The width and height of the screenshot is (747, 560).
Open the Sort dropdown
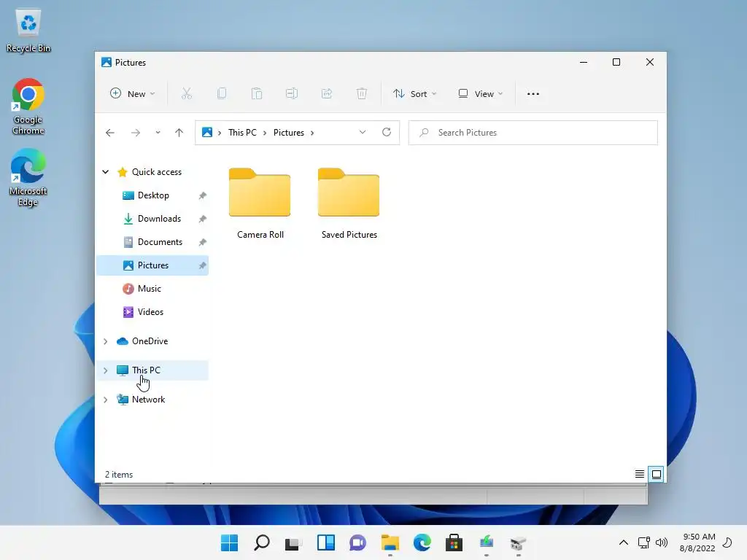[x=414, y=94]
